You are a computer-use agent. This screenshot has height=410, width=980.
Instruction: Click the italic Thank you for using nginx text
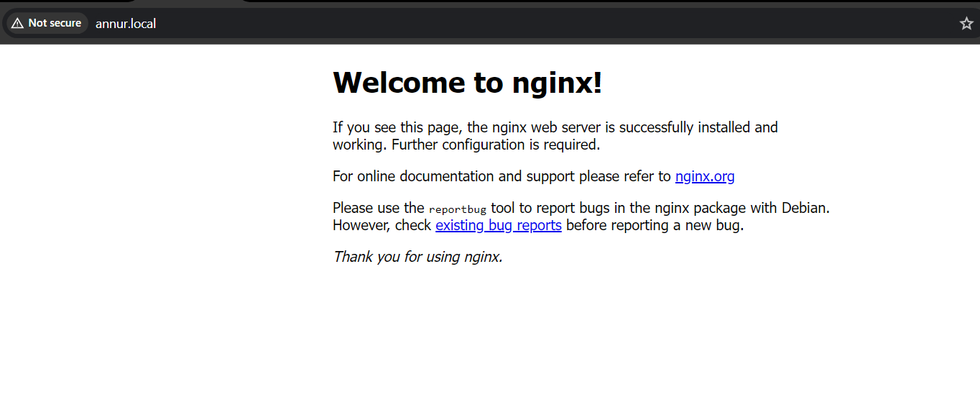(x=417, y=257)
